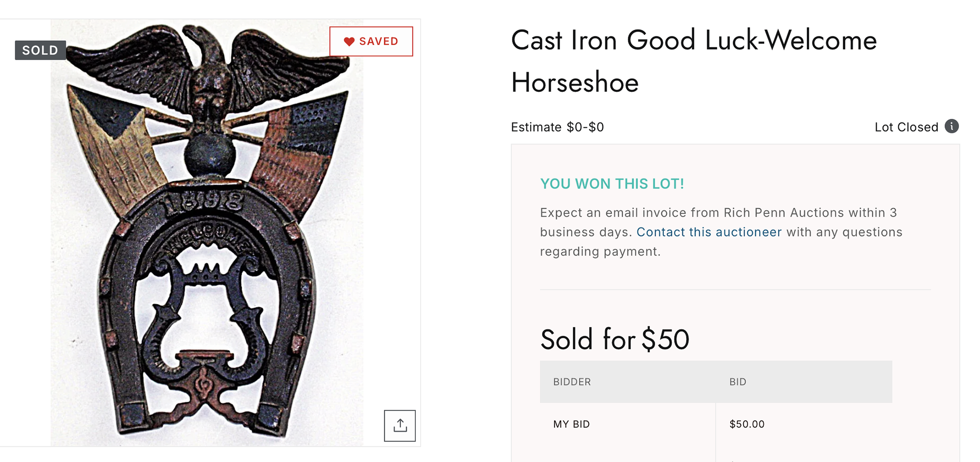Screen dimensions: 980x462
Task: Click the SOLD badge on the image
Action: [40, 50]
